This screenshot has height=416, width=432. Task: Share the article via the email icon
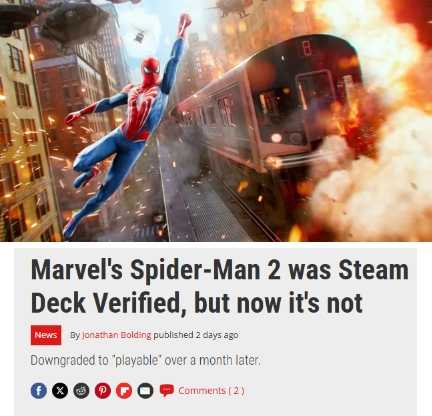145,390
